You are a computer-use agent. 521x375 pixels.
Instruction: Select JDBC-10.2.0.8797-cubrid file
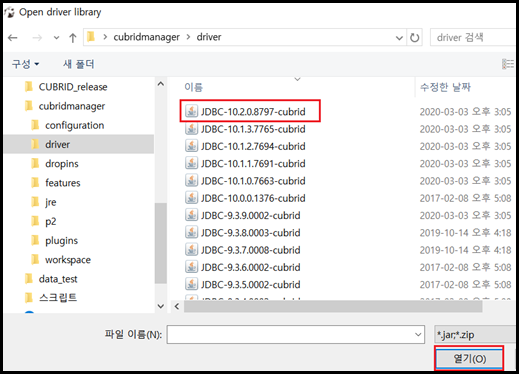(253, 112)
